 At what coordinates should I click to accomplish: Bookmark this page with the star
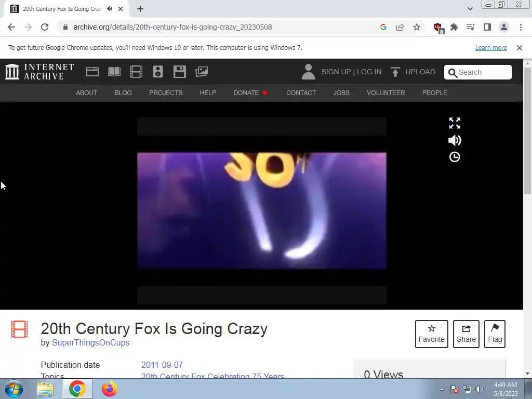pos(417,27)
